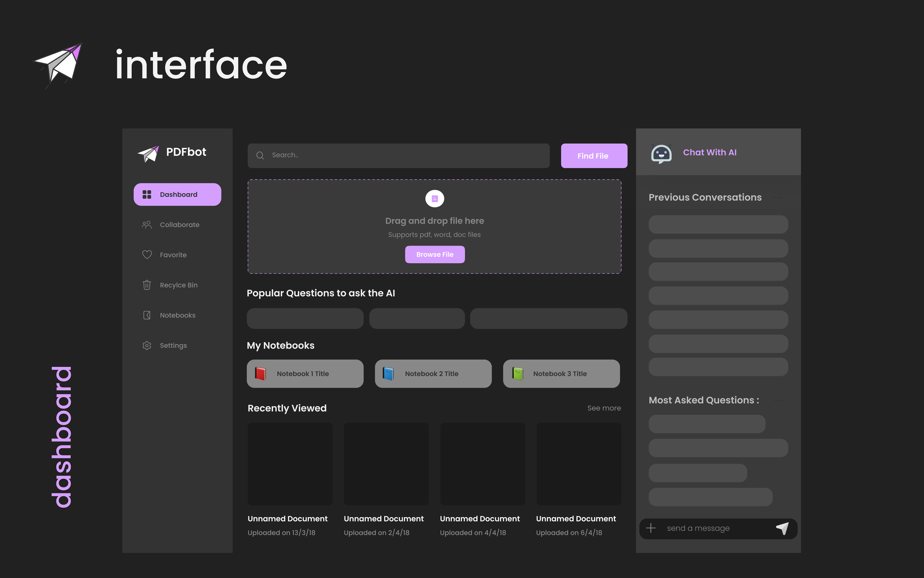Open Notebook 2 Title card
Screen dimensions: 924x578
click(433, 374)
